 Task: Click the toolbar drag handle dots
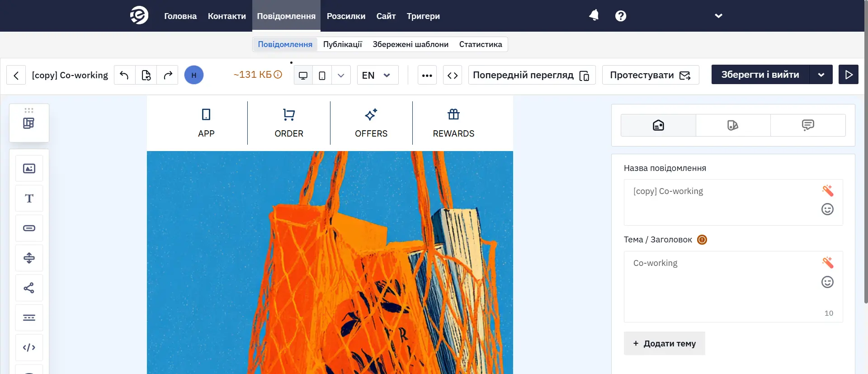[29, 110]
